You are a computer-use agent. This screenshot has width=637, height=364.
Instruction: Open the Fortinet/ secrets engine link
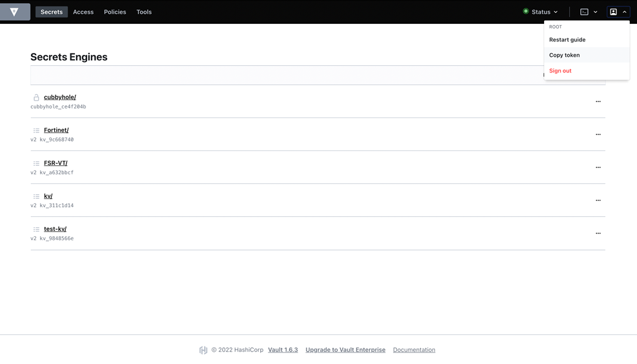(56, 130)
